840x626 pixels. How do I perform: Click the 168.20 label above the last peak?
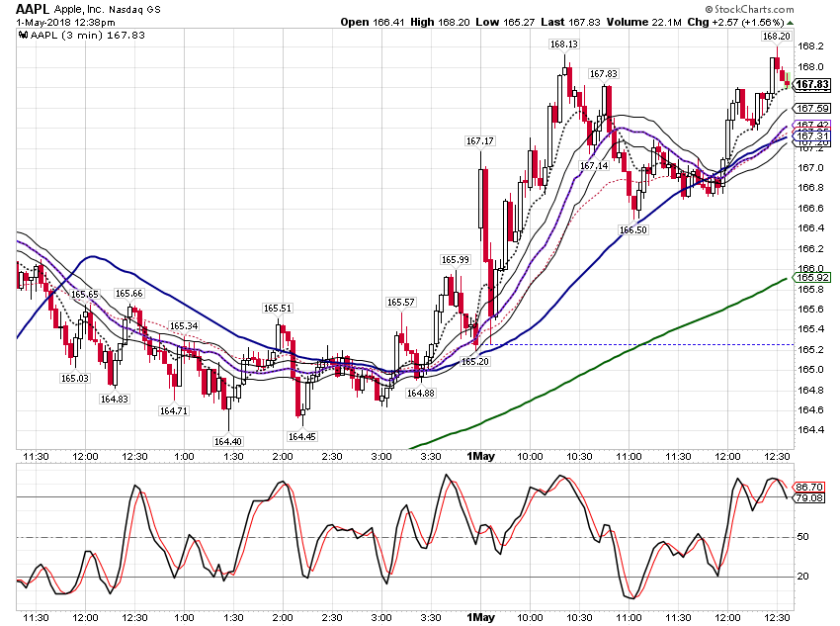pos(776,36)
